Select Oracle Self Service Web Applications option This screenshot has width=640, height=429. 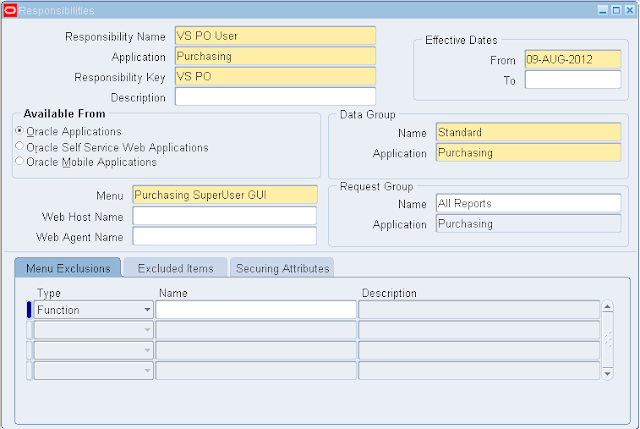(19, 146)
